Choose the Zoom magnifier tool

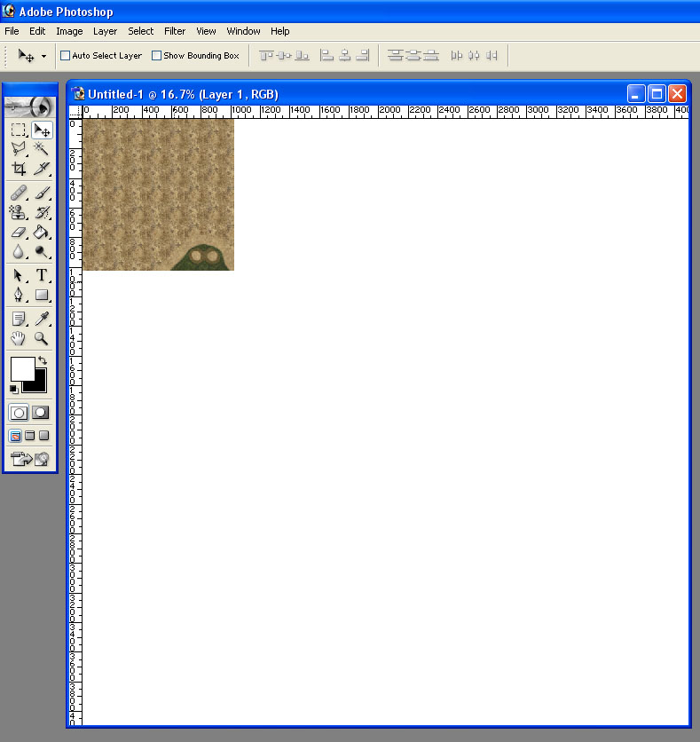pos(42,338)
